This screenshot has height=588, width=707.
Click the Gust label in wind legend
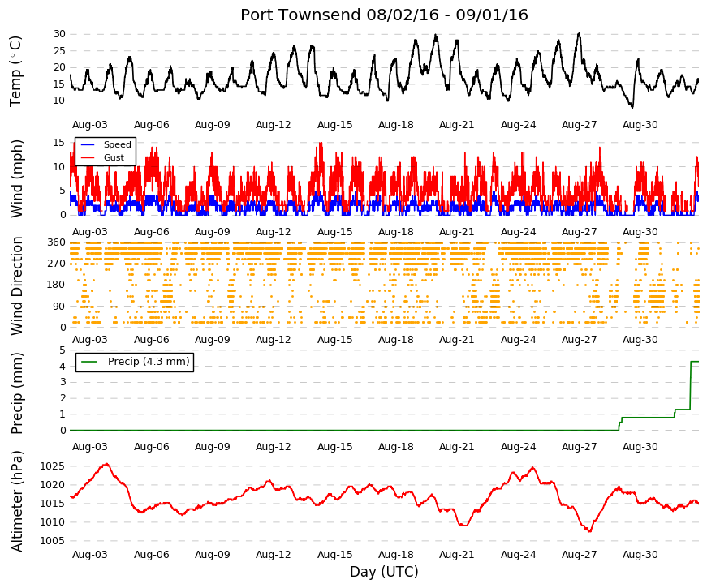tap(114, 157)
